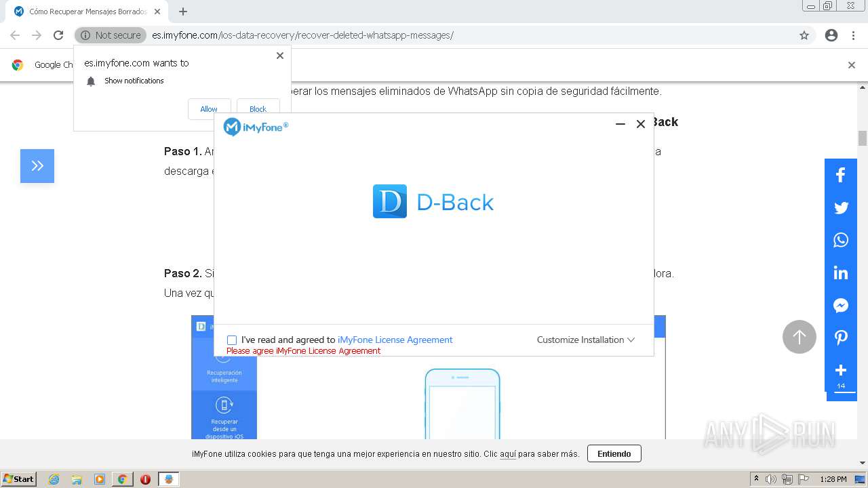The image size is (868, 488).
Task: Open the Chrome profile avatar menu
Action: pyautogui.click(x=831, y=35)
